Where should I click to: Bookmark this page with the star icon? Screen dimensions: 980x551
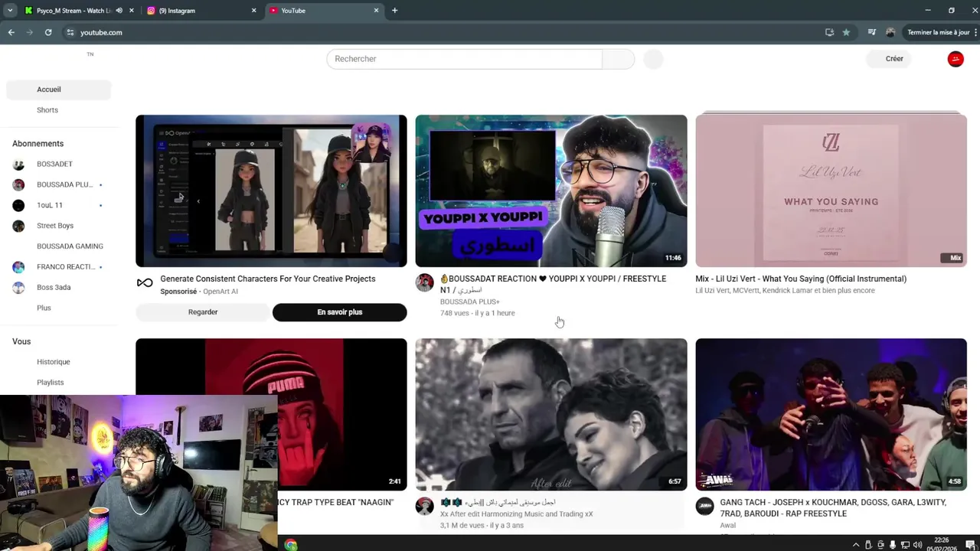coord(846,32)
